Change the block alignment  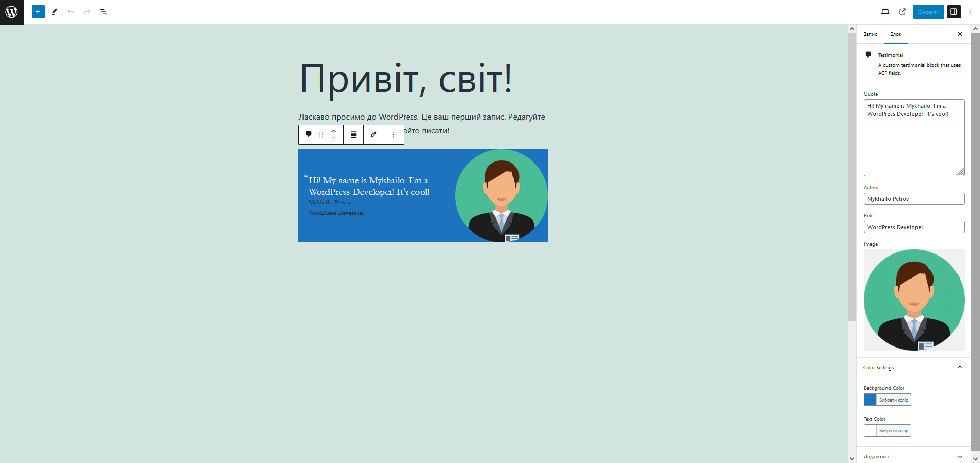(354, 135)
